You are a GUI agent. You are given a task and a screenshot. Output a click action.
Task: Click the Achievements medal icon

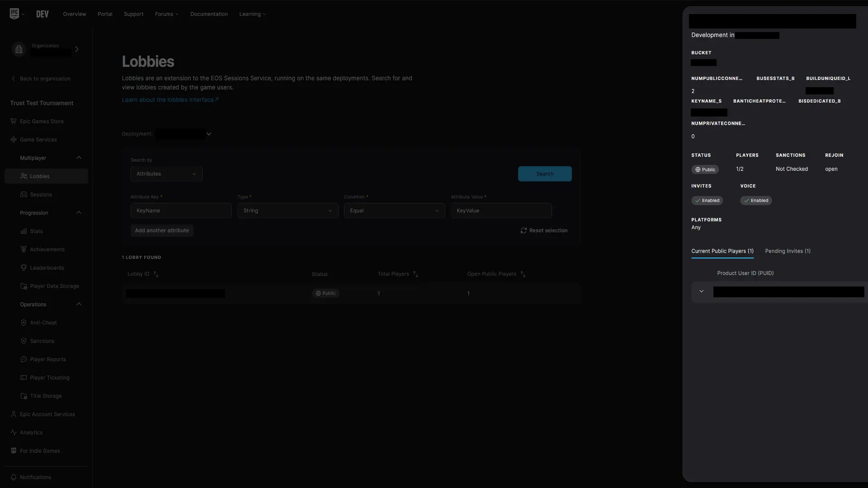pyautogui.click(x=24, y=249)
